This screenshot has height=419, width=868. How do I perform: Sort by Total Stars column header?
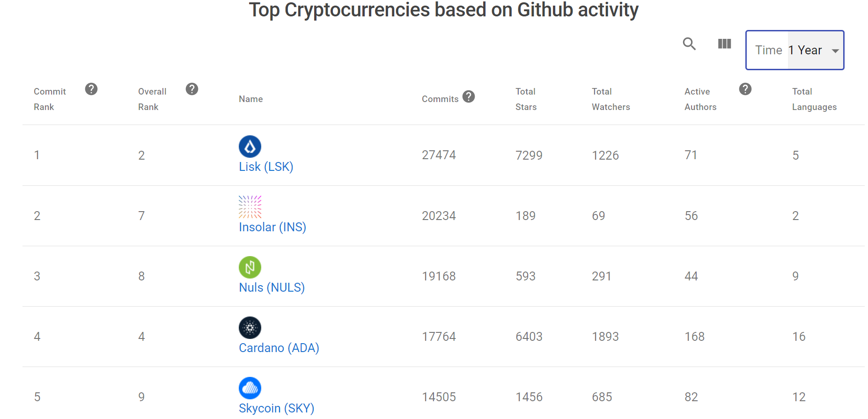click(x=526, y=99)
